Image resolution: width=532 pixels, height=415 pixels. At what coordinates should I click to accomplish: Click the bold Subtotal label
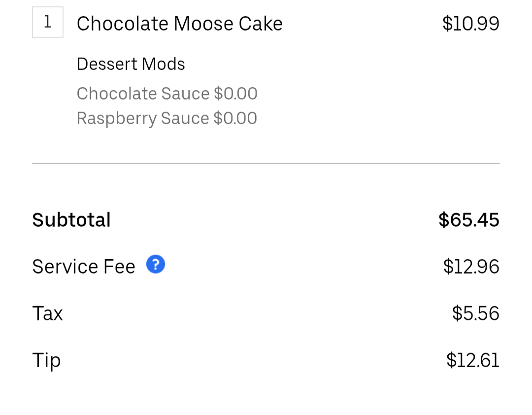[71, 220]
